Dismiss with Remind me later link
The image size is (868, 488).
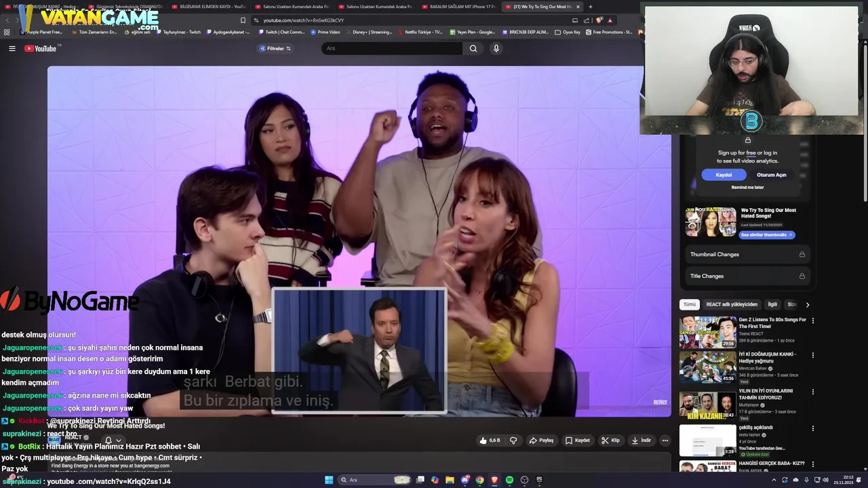point(747,187)
